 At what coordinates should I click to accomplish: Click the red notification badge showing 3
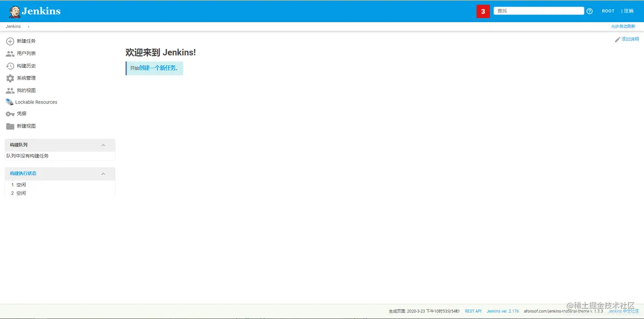(x=483, y=11)
